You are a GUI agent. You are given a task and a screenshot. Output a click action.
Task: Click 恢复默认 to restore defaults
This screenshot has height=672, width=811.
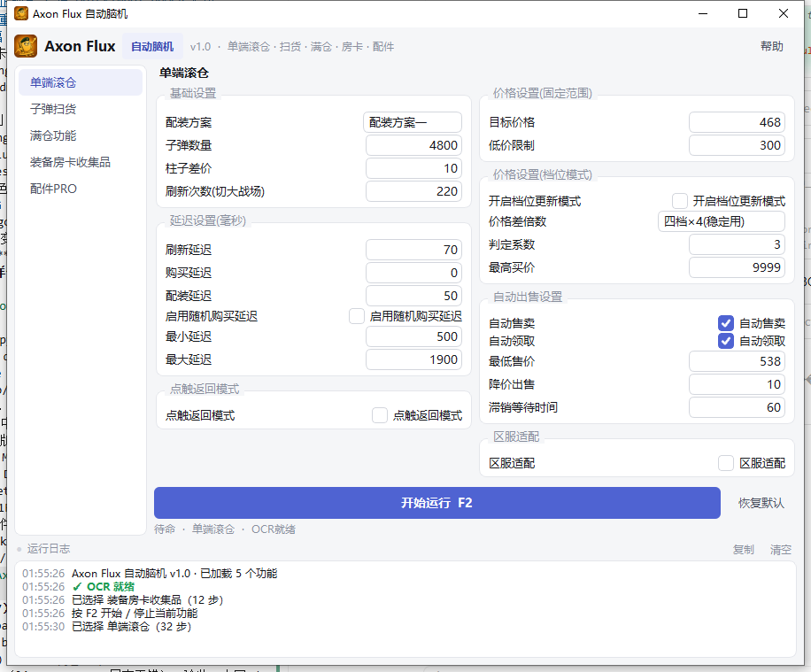click(761, 503)
